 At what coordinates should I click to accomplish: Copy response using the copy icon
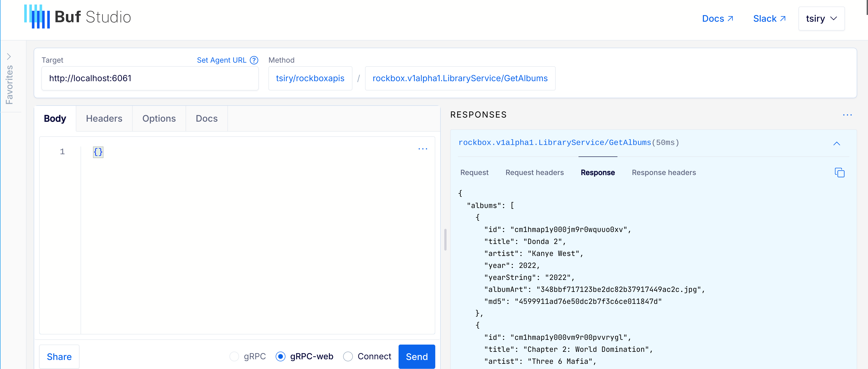pyautogui.click(x=839, y=173)
